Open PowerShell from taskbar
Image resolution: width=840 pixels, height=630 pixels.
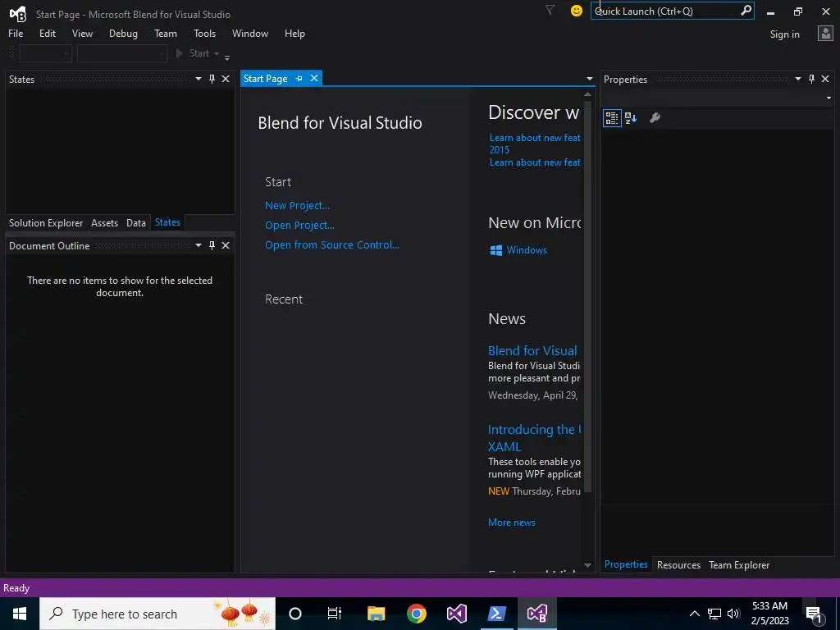(496, 614)
